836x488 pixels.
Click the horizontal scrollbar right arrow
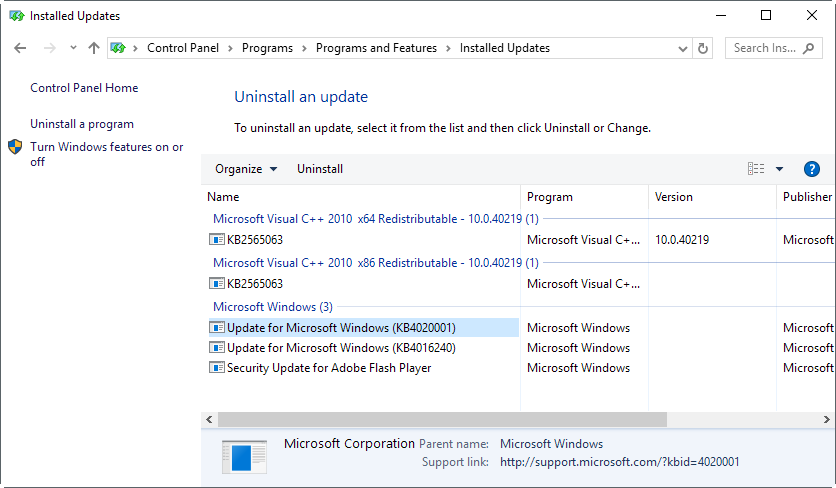(826, 420)
